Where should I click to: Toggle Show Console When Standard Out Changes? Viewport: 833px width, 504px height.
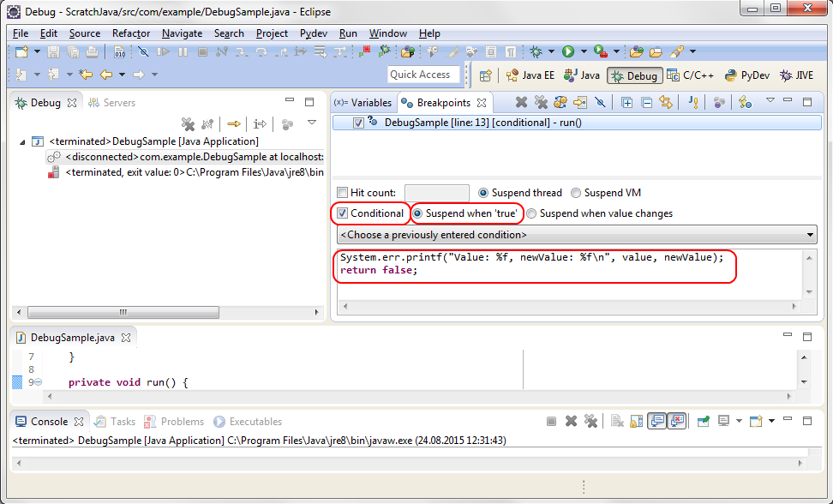(657, 421)
